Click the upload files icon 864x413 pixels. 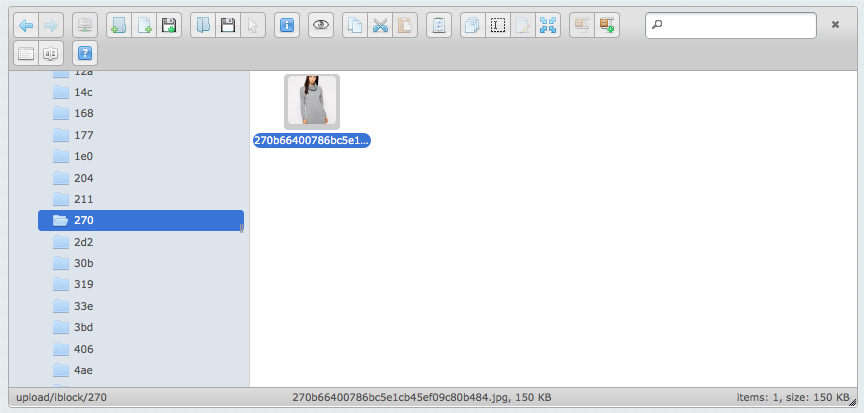point(170,25)
